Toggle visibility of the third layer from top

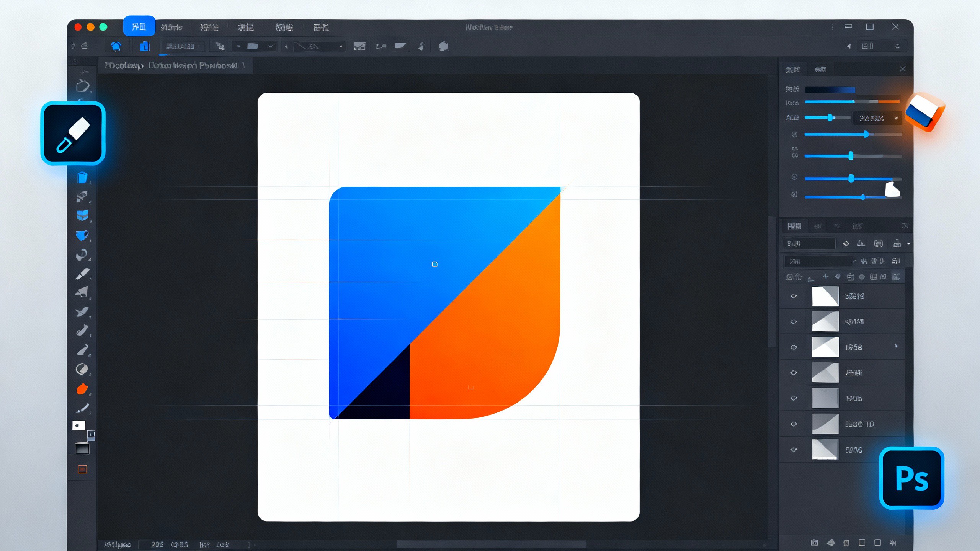click(793, 347)
